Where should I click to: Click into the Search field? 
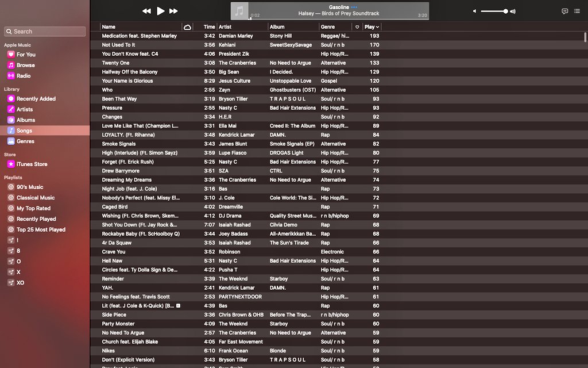coord(45,32)
